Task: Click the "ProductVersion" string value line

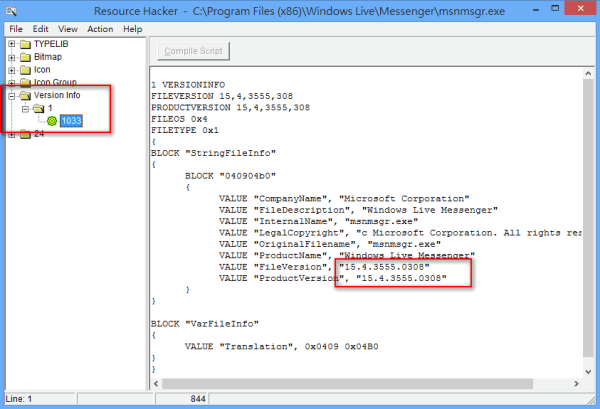Action: click(x=333, y=278)
